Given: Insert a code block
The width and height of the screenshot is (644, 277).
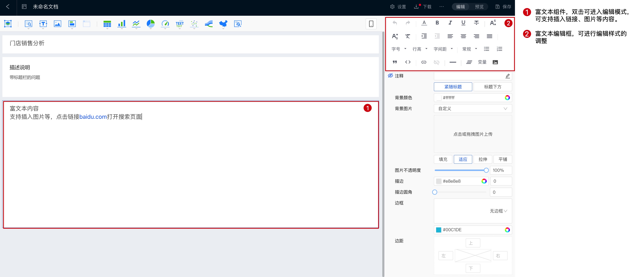Looking at the screenshot, I should point(408,62).
